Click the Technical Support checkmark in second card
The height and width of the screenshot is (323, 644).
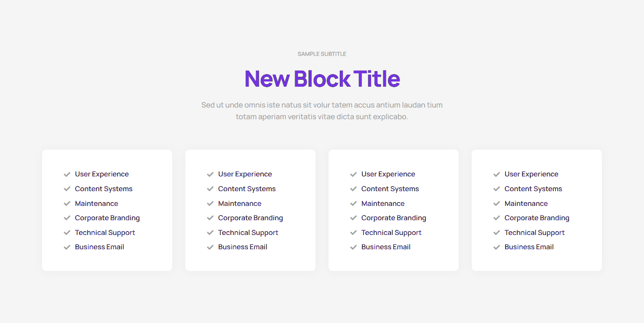point(210,233)
